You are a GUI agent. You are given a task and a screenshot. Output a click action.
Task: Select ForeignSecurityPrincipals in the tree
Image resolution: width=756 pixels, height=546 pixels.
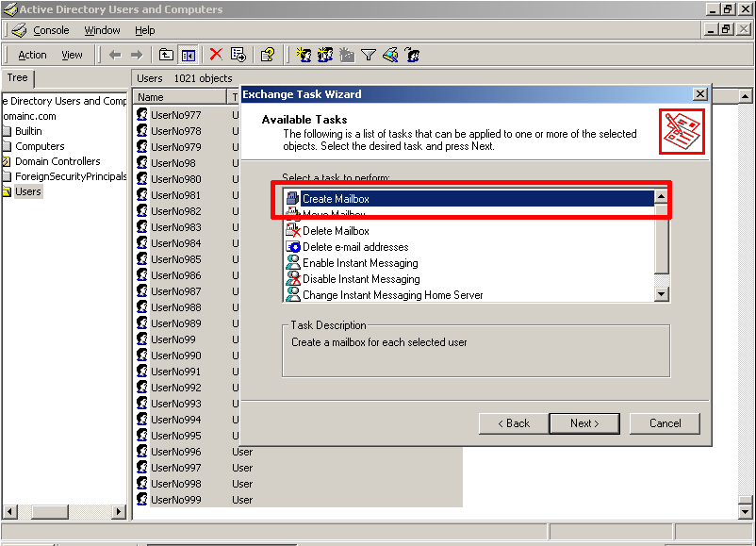click(71, 176)
